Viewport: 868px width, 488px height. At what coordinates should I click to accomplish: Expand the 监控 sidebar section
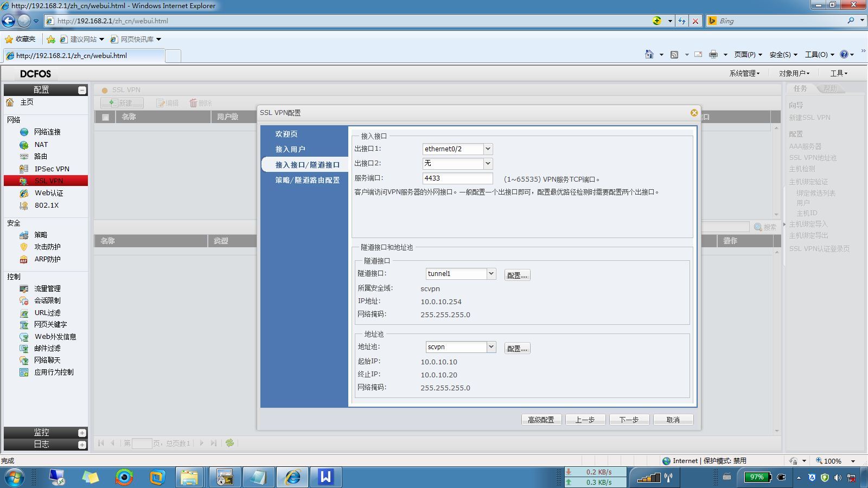82,433
